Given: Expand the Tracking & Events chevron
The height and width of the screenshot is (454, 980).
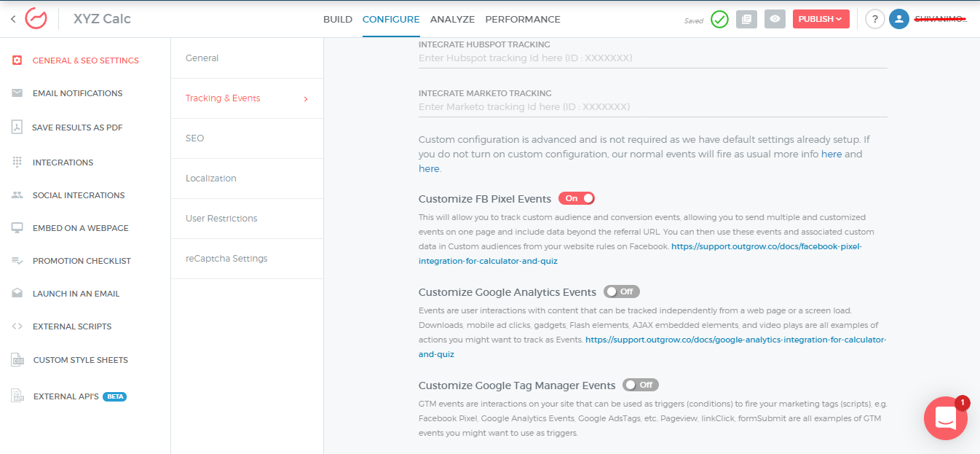Looking at the screenshot, I should coord(306,99).
